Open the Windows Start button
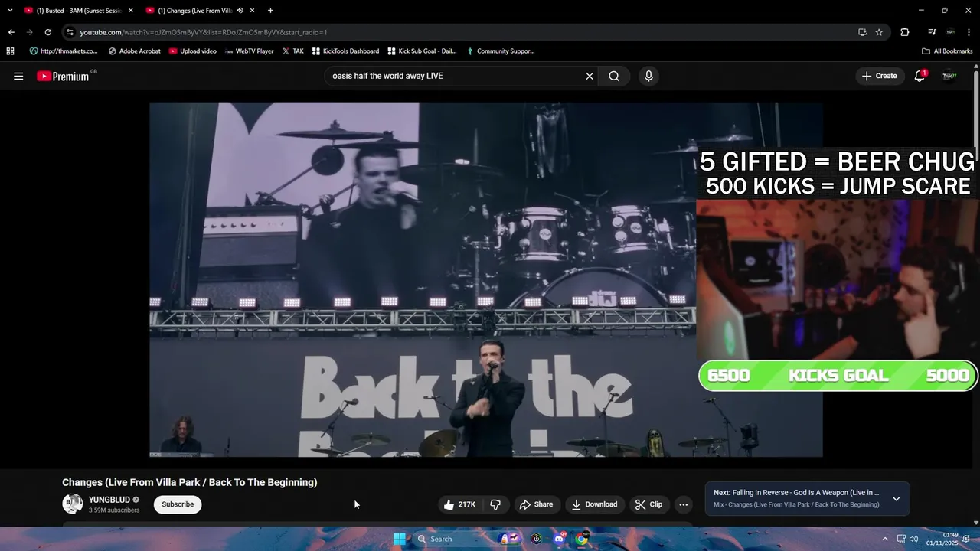The width and height of the screenshot is (980, 551). [400, 539]
